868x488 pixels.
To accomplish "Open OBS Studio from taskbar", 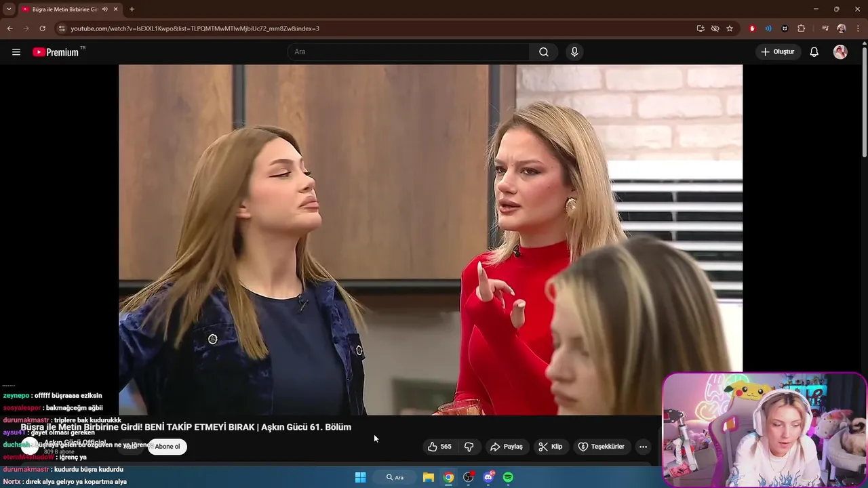I will click(x=468, y=477).
